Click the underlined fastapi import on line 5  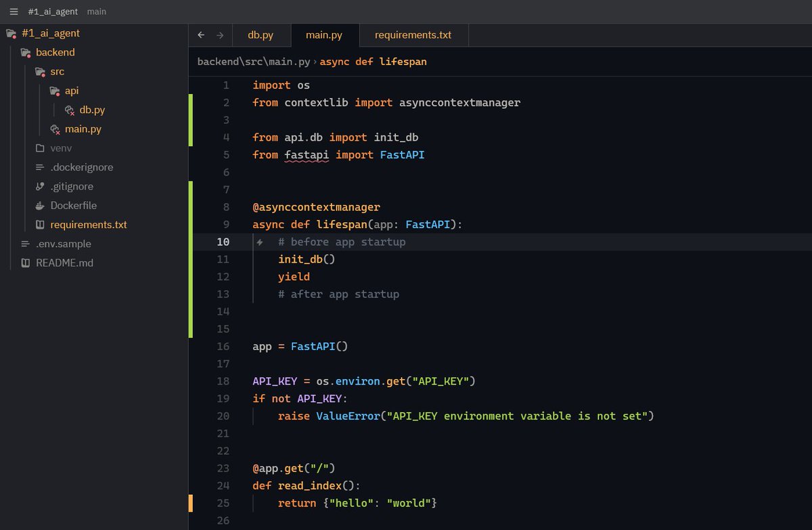pyautogui.click(x=307, y=155)
